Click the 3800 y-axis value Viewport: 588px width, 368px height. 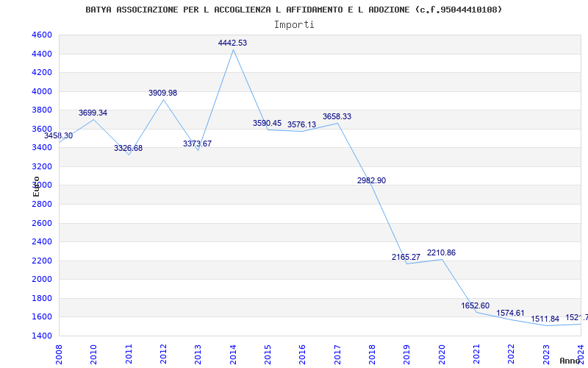coord(42,110)
